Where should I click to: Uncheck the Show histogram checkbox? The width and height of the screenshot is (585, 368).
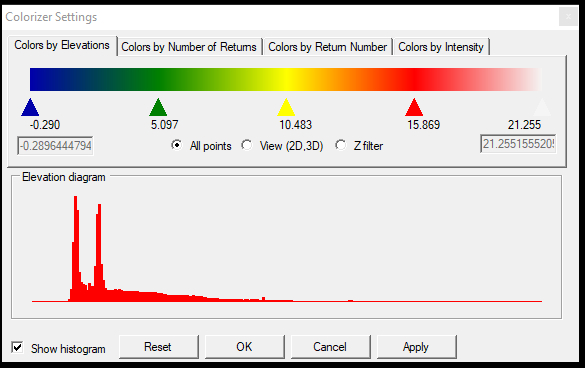click(x=17, y=347)
